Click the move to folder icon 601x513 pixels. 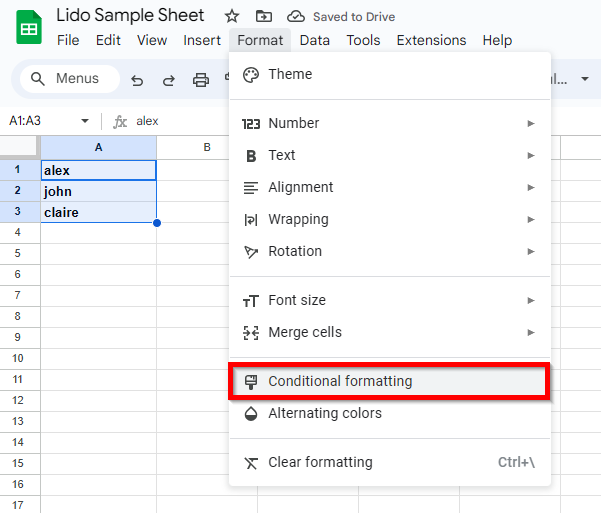264,16
